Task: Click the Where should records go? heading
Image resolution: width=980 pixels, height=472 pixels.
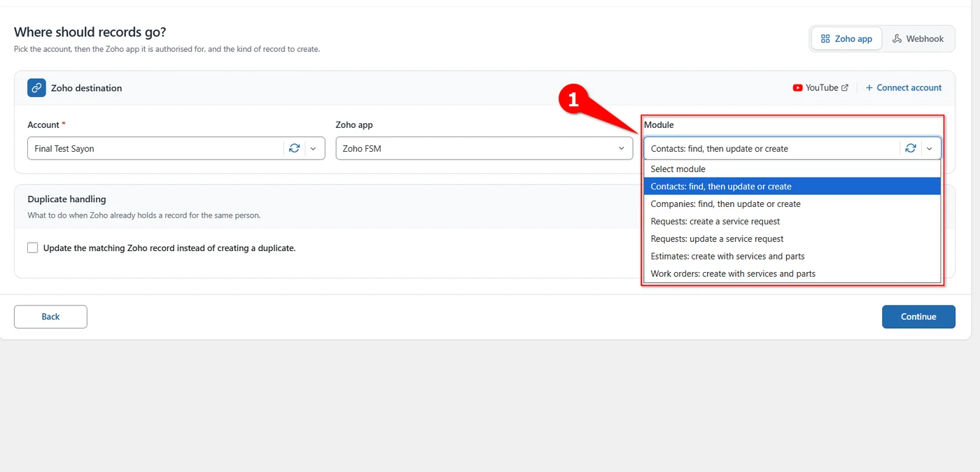Action: point(90,32)
